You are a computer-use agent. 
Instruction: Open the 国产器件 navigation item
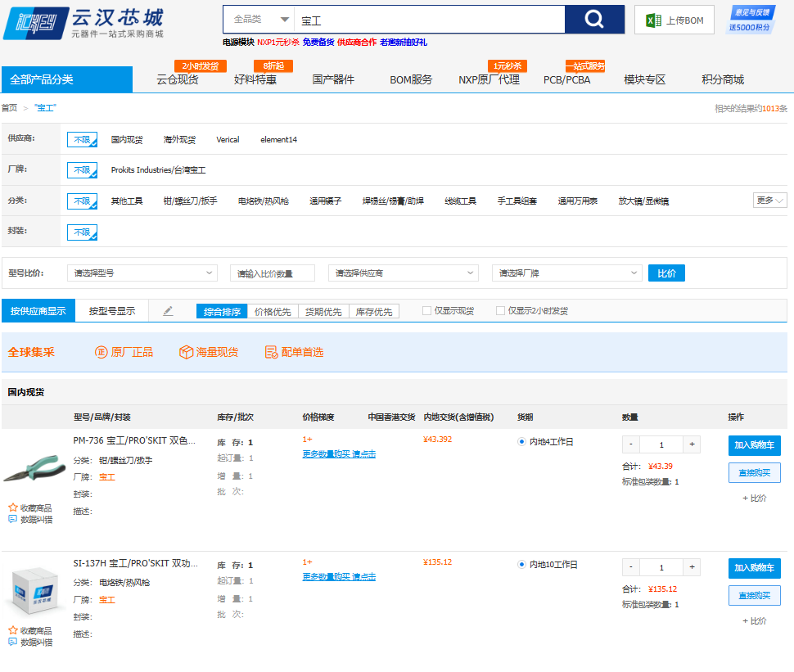click(333, 79)
